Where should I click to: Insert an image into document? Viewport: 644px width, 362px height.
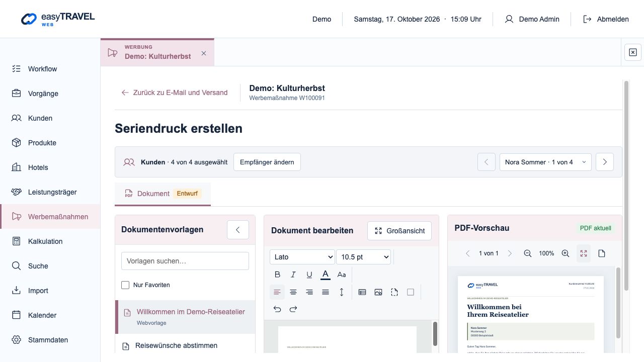[x=378, y=292]
